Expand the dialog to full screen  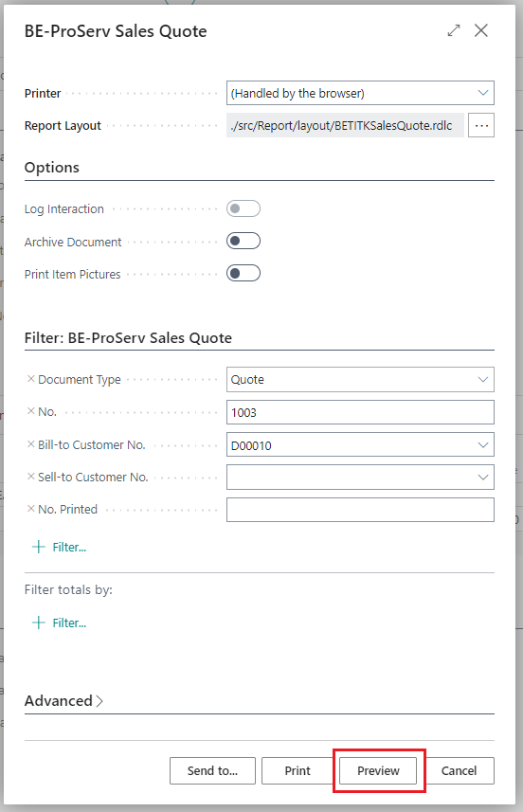[x=454, y=30]
